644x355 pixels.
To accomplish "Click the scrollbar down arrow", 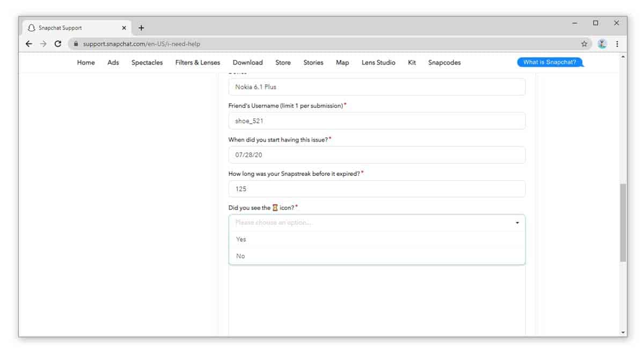I will (x=623, y=332).
